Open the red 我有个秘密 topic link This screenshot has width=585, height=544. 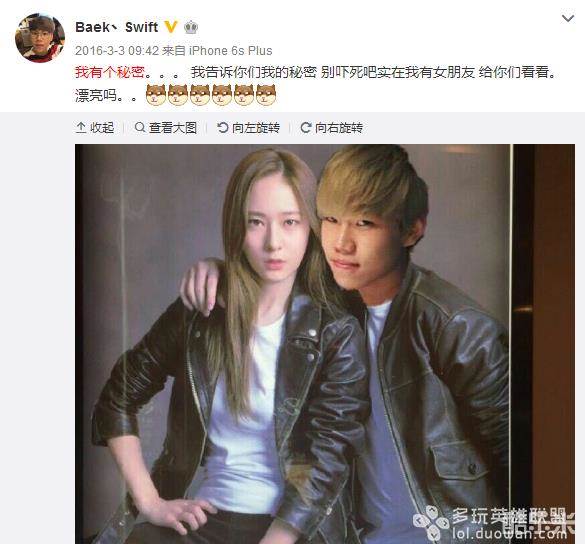pyautogui.click(x=110, y=72)
